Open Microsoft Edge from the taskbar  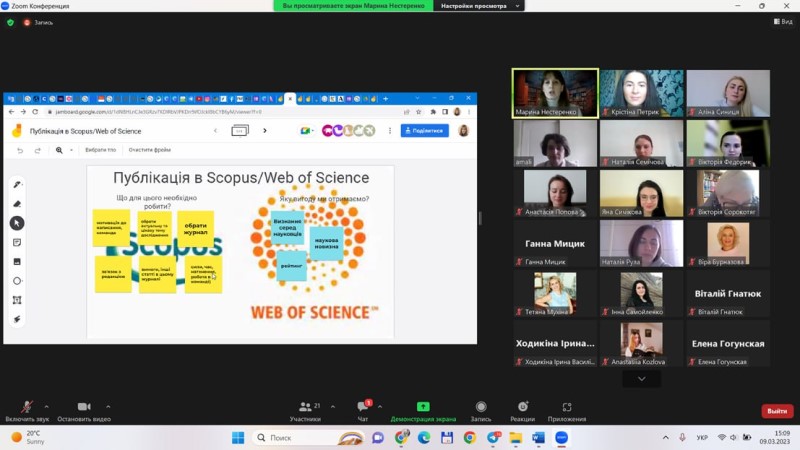click(424, 438)
